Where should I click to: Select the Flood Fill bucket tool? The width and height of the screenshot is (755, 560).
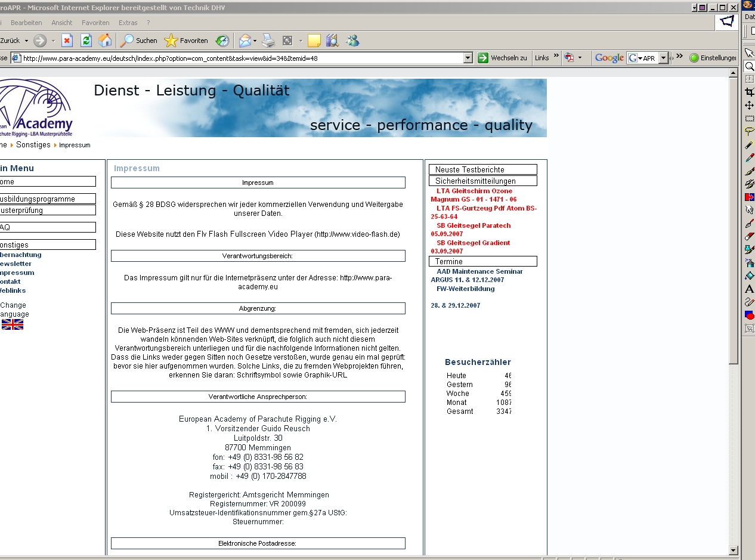[750, 276]
